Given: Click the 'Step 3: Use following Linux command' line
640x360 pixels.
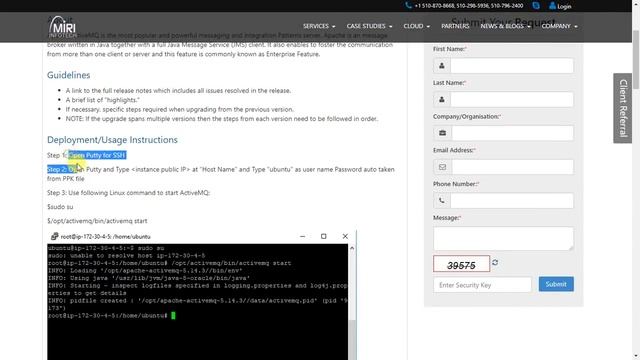Looking at the screenshot, I should point(128,193).
